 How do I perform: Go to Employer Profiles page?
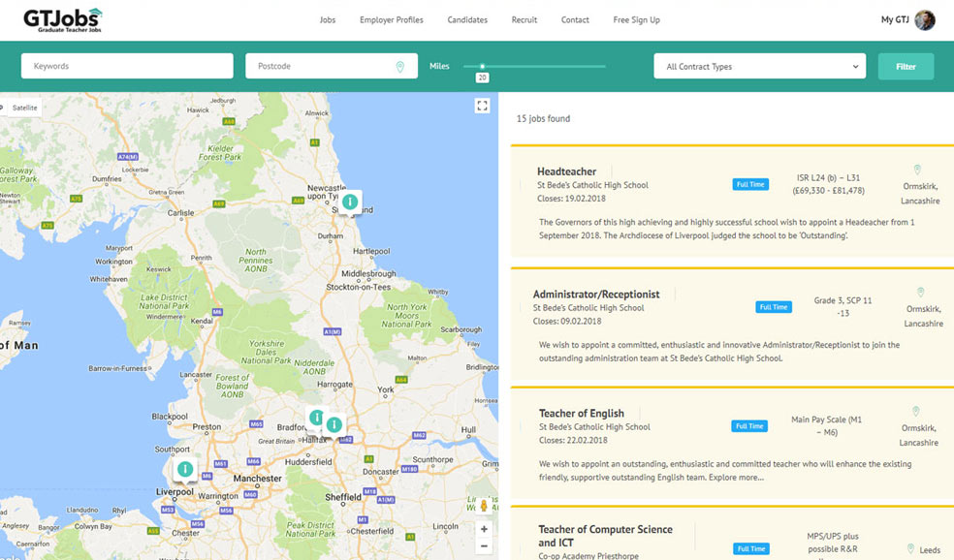point(391,20)
